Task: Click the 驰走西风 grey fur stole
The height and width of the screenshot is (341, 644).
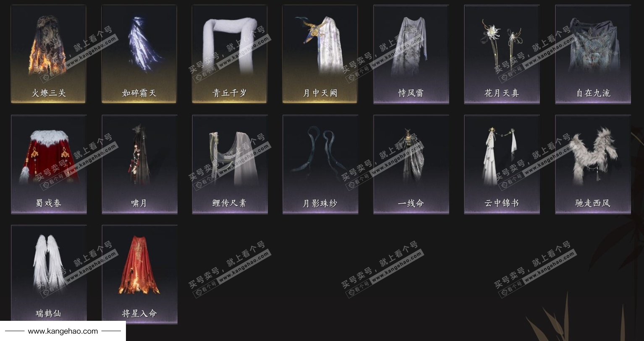Action: pos(593,164)
